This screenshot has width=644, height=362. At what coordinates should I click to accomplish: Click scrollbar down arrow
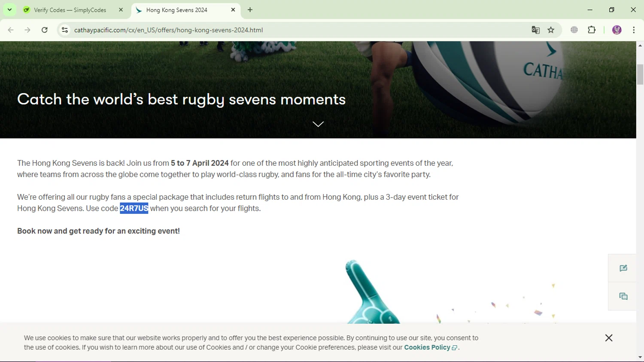pos(640,357)
